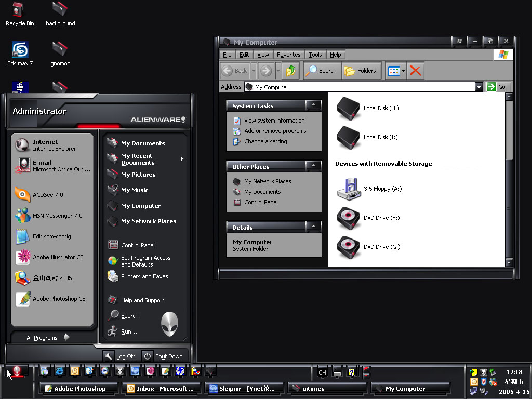Launch Adobe Illustrator CS

pos(52,257)
